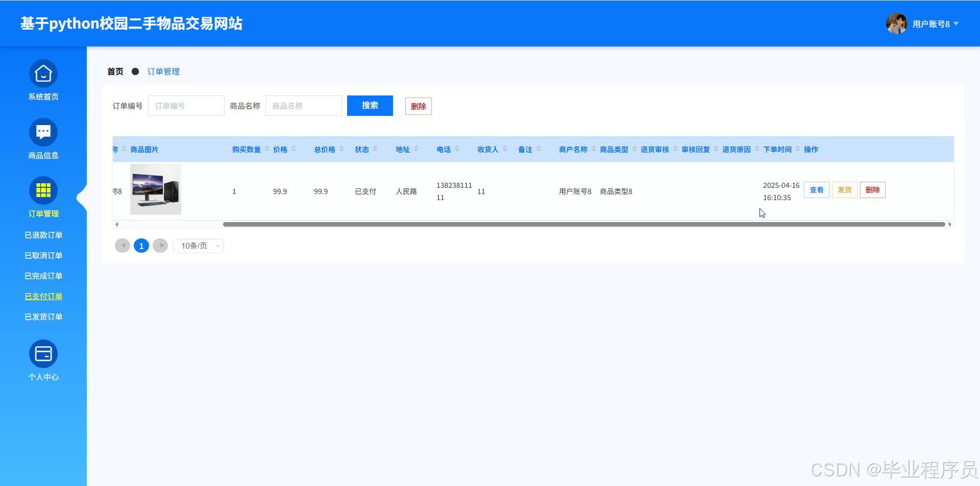Open 已退款订单 submenu item

coord(43,235)
